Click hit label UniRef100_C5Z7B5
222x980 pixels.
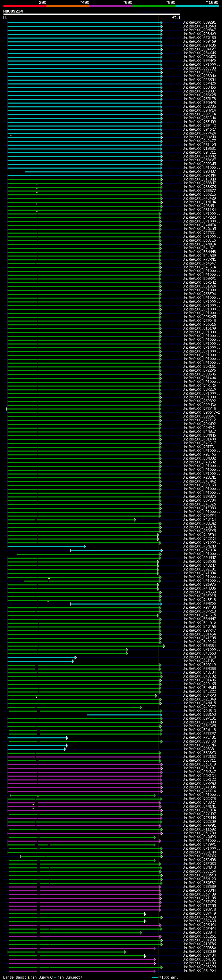(199, 106)
